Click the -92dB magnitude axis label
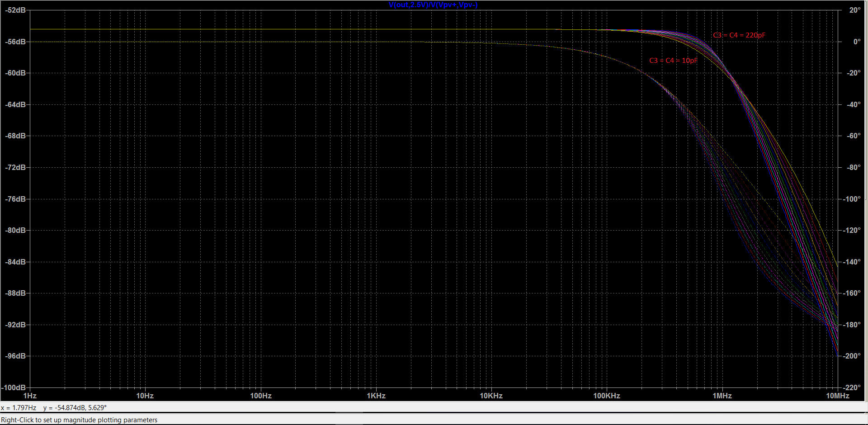868x425 pixels. 15,325
